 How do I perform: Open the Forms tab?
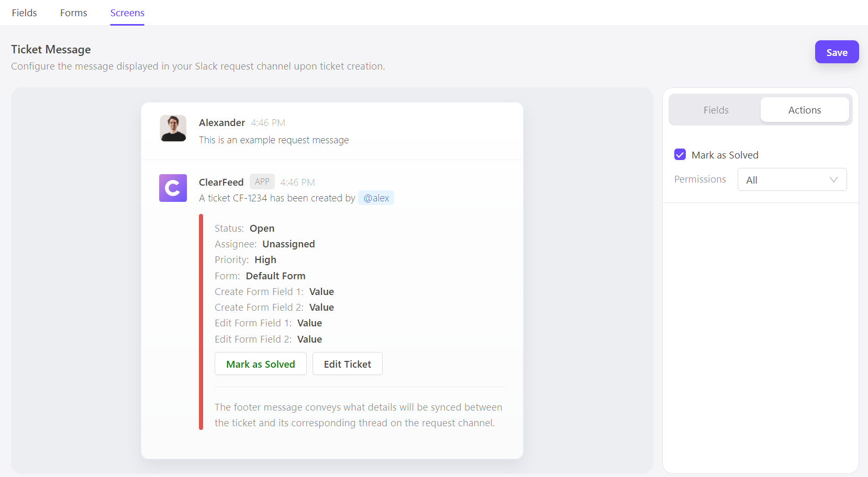point(73,13)
